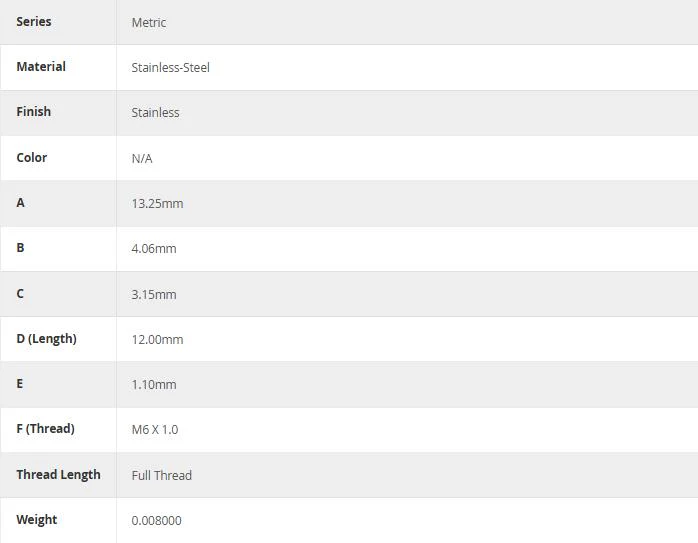Screen dimensions: 698x543
Task: Click the 1.10mm dimension E value
Action: pos(154,385)
